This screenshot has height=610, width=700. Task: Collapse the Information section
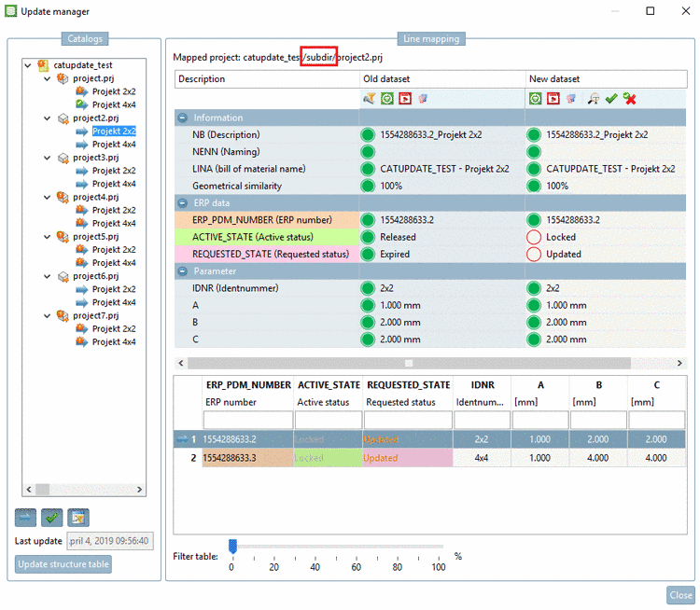[x=183, y=118]
